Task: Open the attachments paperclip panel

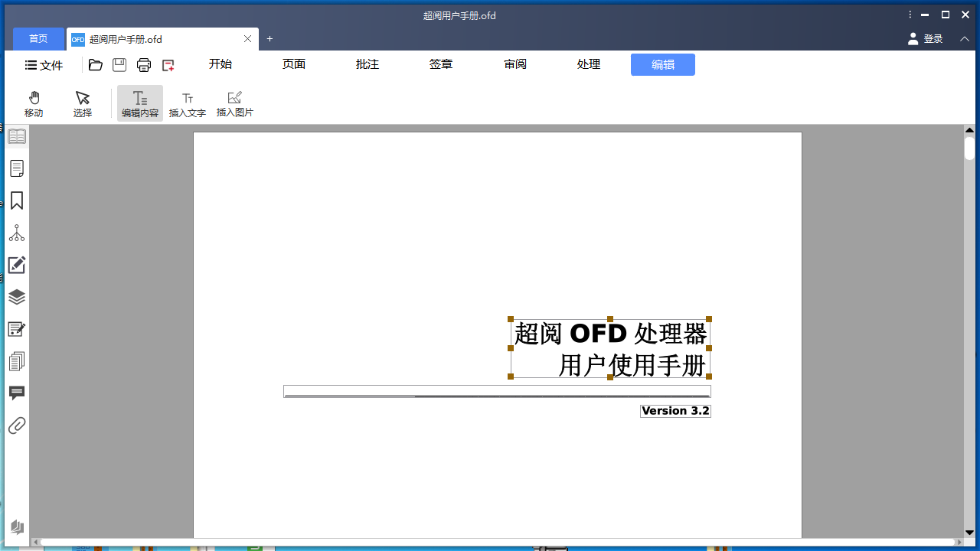Action: [x=17, y=425]
